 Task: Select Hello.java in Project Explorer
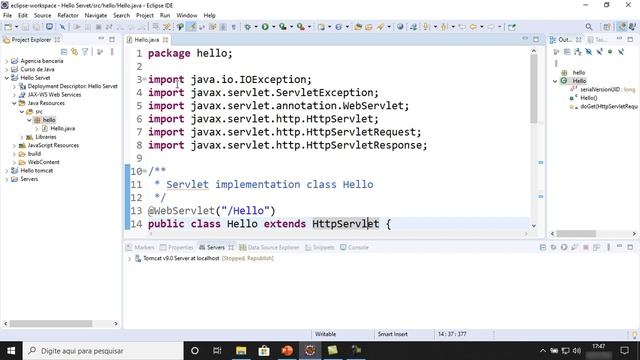click(x=62, y=129)
